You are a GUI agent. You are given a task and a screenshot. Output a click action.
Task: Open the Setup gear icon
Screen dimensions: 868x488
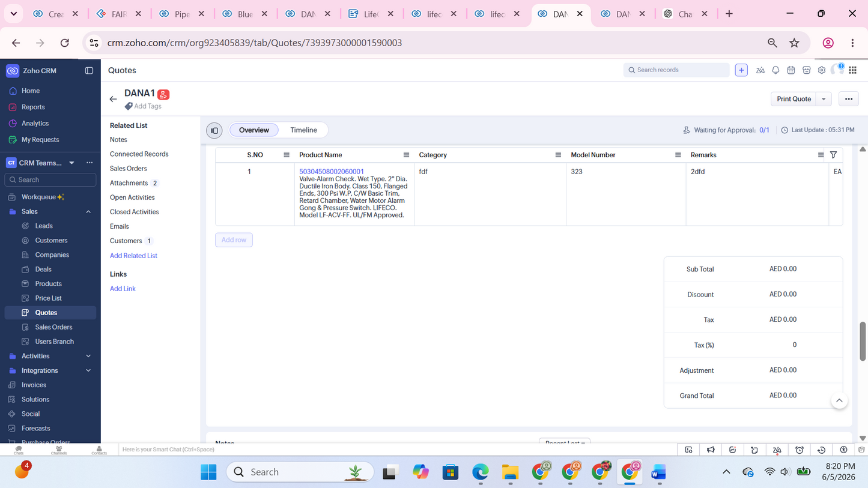[x=822, y=70]
